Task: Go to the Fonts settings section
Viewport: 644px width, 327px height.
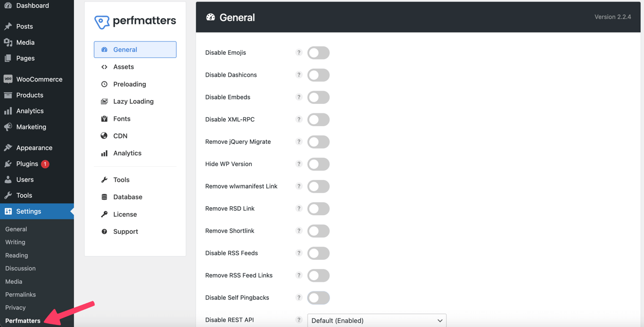Action: (121, 118)
